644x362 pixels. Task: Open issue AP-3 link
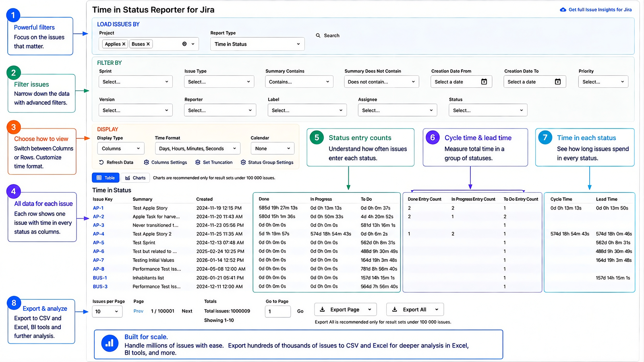(98, 225)
